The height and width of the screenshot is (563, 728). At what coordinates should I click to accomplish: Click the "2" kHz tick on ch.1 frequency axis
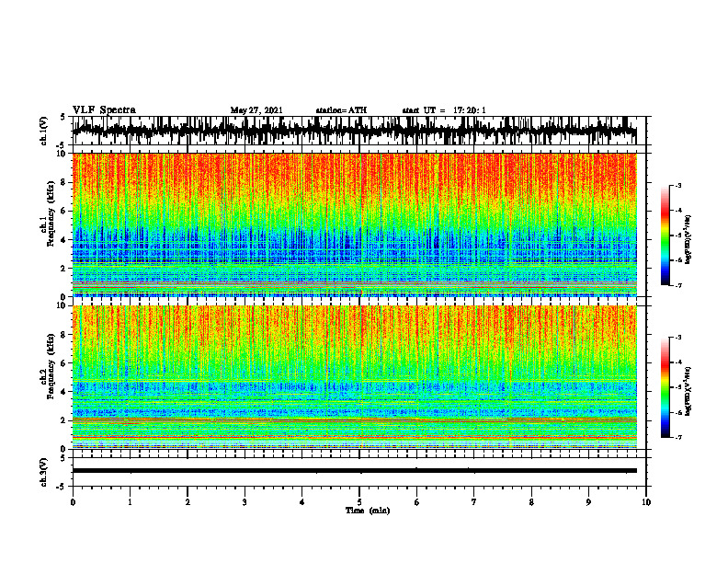pos(64,269)
